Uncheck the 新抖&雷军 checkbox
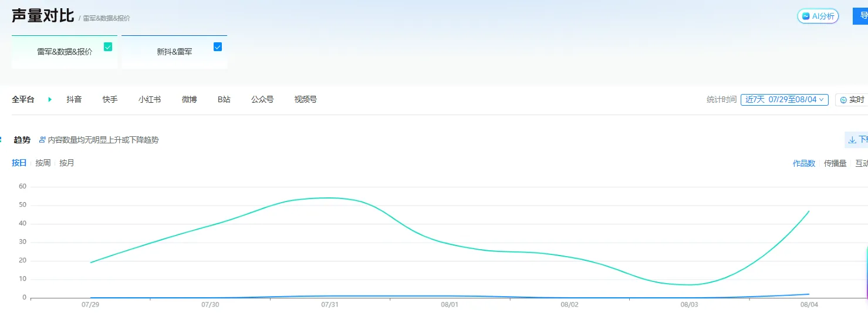The width and height of the screenshot is (868, 319). [x=218, y=47]
